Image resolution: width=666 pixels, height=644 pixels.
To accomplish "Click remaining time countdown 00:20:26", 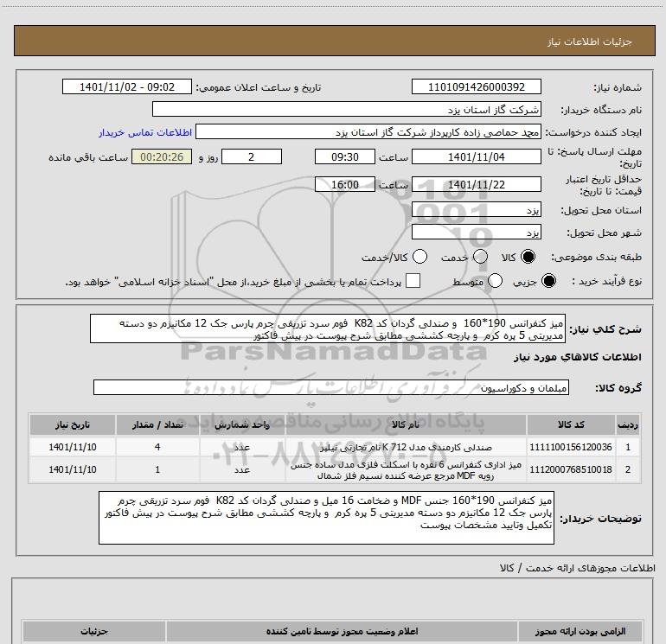I will 162,156.
